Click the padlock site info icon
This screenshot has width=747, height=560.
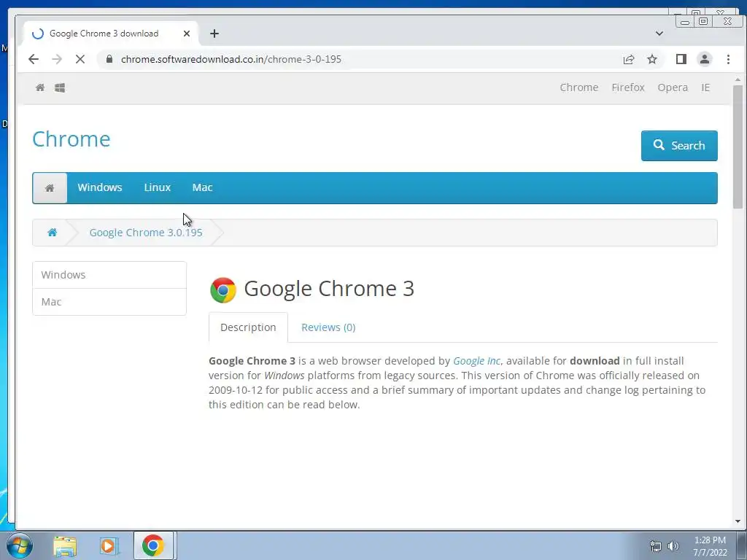click(x=109, y=59)
